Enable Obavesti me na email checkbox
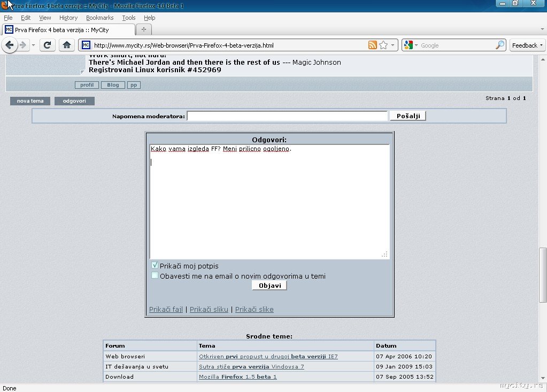This screenshot has height=392, width=547. [x=155, y=275]
